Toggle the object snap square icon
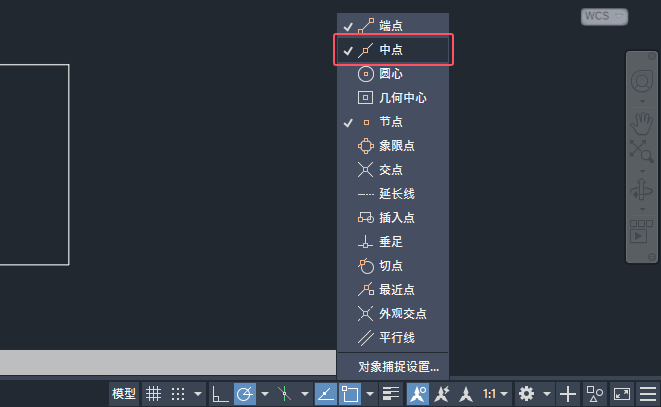Image resolution: width=661 pixels, height=407 pixels. click(350, 394)
